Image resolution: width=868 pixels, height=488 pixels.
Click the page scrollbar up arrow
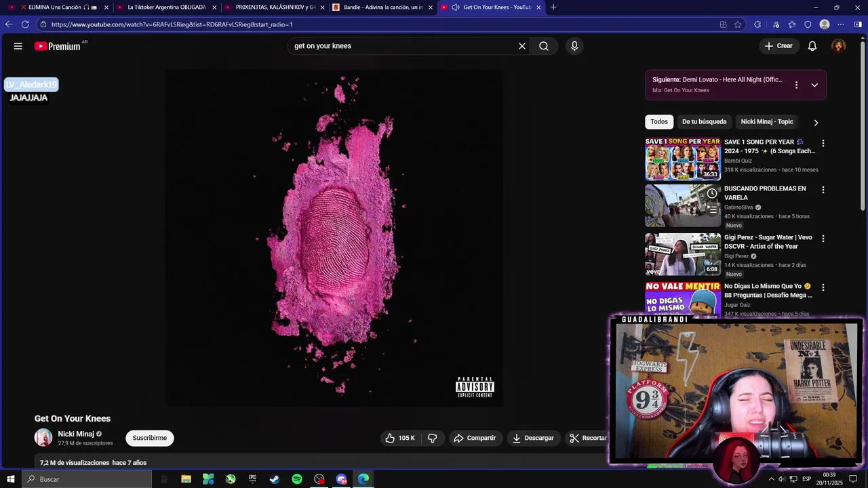coord(863,37)
